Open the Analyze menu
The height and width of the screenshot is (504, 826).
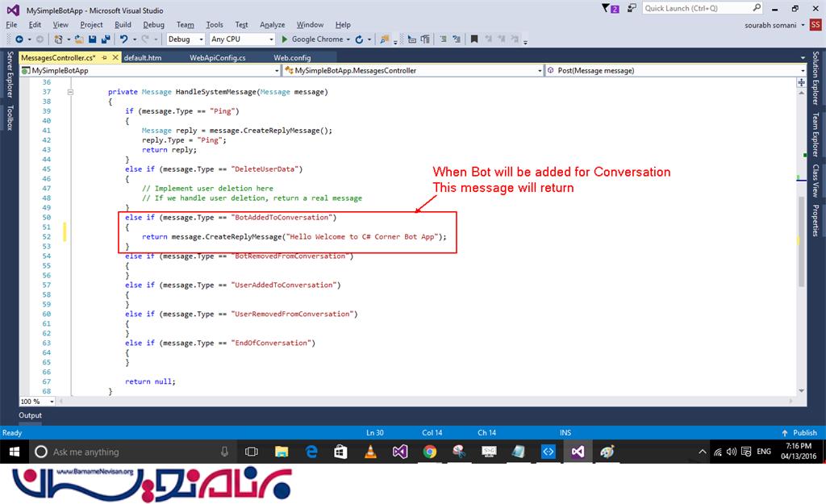pyautogui.click(x=272, y=25)
